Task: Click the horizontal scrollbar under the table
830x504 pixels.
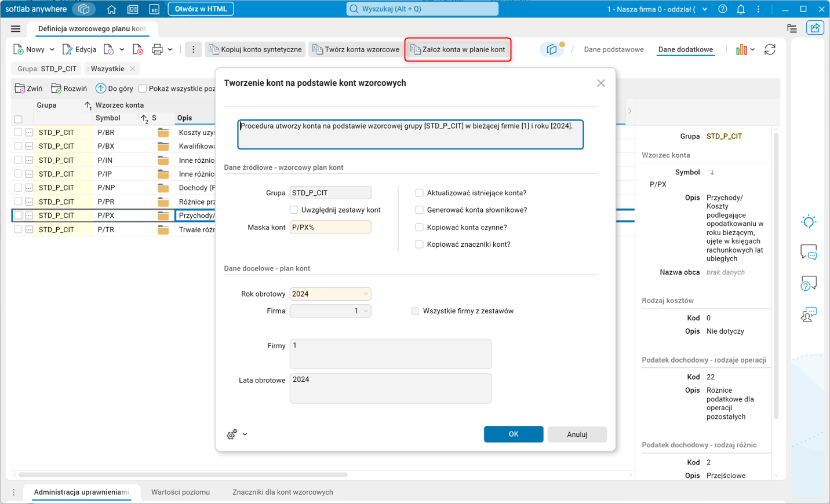Action: 183,475
